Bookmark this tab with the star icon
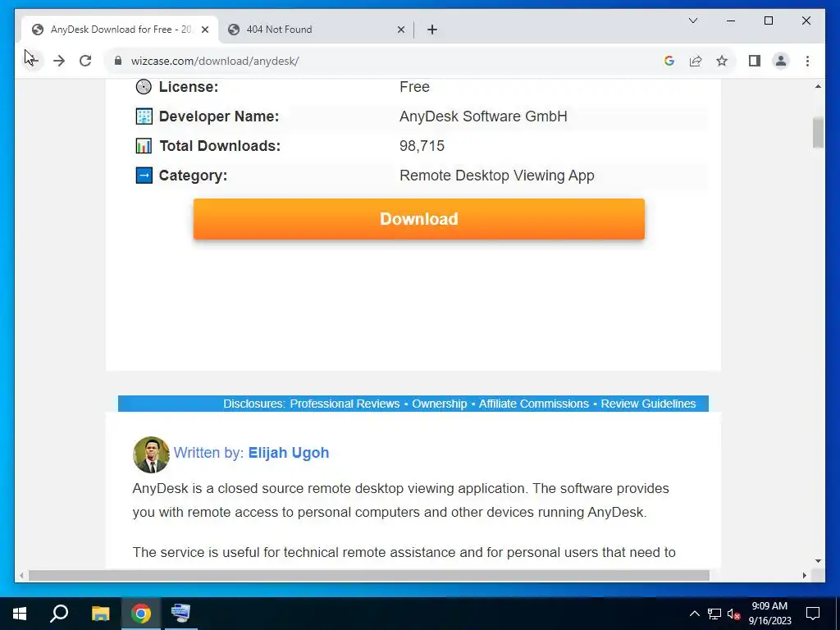 click(x=722, y=61)
